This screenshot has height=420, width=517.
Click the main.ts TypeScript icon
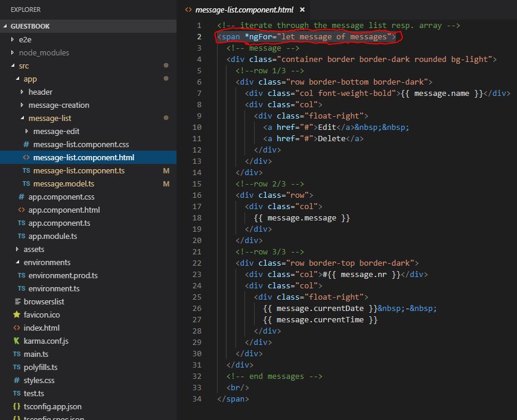coord(17,354)
